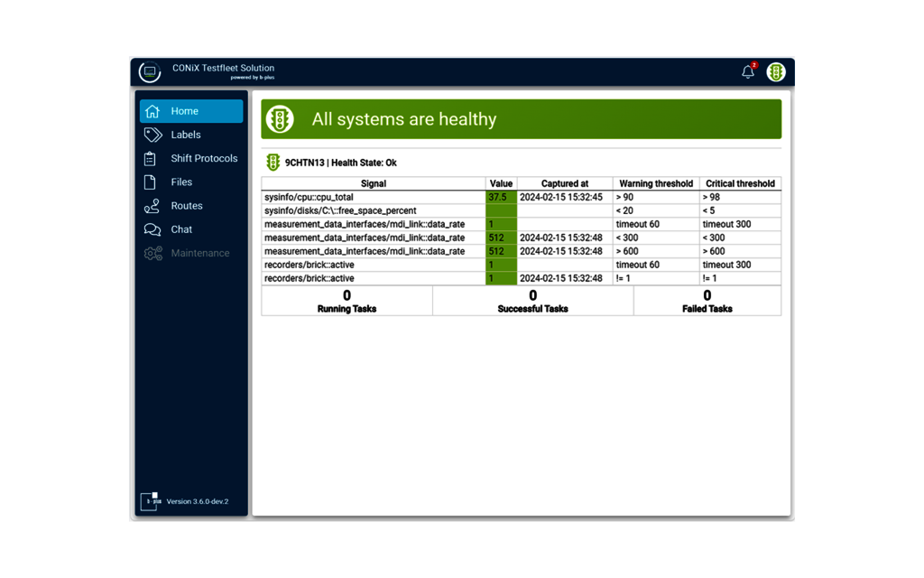Click the CONiX logo icon in header

150,72
